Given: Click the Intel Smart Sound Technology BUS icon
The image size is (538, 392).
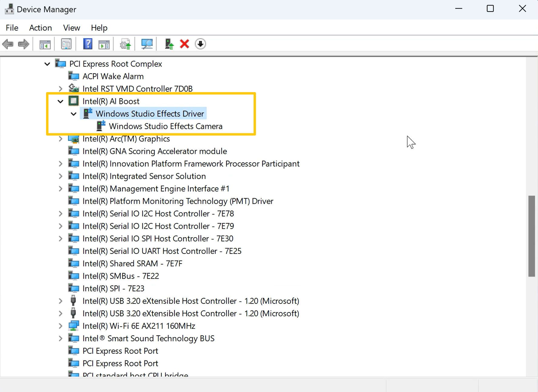Looking at the screenshot, I should coord(74,338).
